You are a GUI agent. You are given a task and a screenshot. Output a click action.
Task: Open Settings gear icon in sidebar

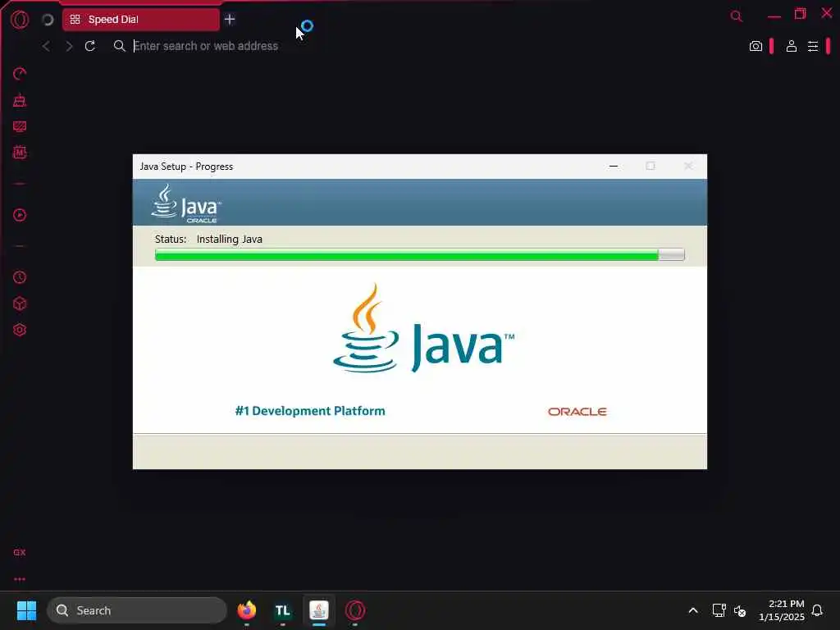(20, 330)
